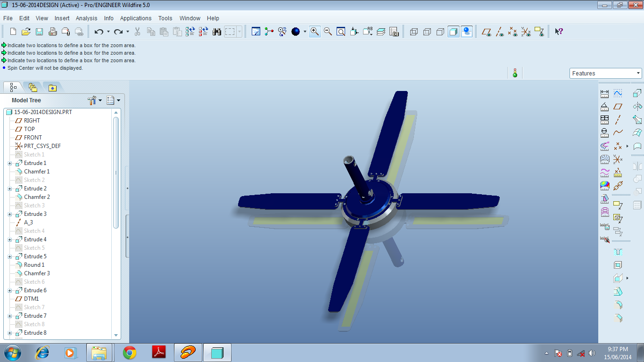Select the Round tool in the right toolbar
The height and width of the screenshot is (362, 644).
[618, 305]
